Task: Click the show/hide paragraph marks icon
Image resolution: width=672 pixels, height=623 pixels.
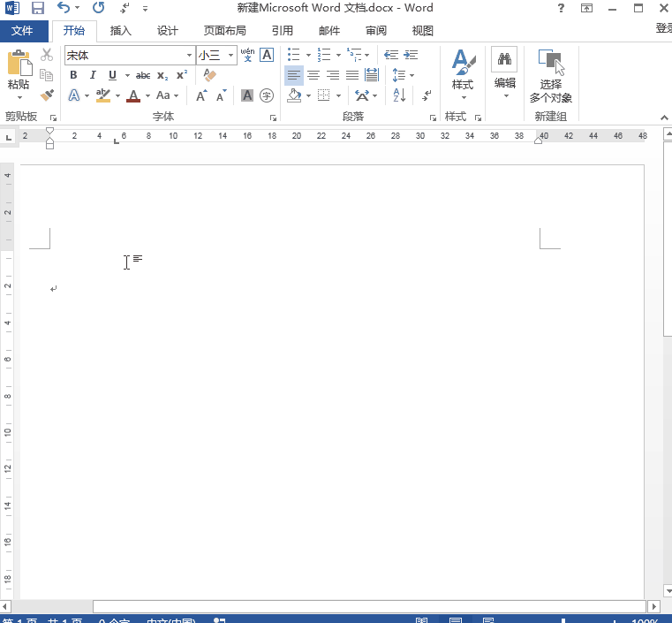Action: tap(427, 95)
